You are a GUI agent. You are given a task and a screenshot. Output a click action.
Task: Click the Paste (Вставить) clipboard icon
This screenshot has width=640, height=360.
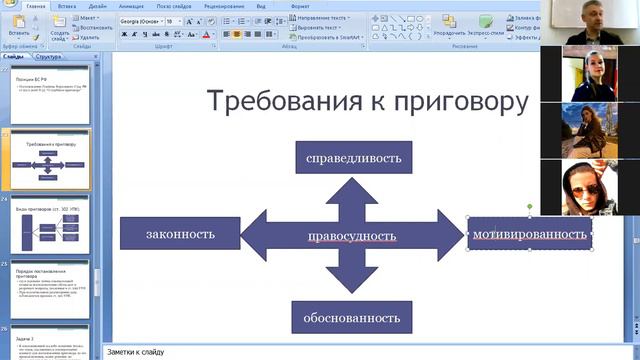point(19,22)
